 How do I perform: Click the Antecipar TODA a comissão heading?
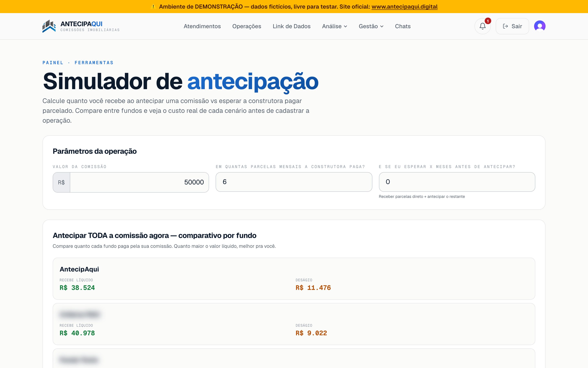click(155, 235)
